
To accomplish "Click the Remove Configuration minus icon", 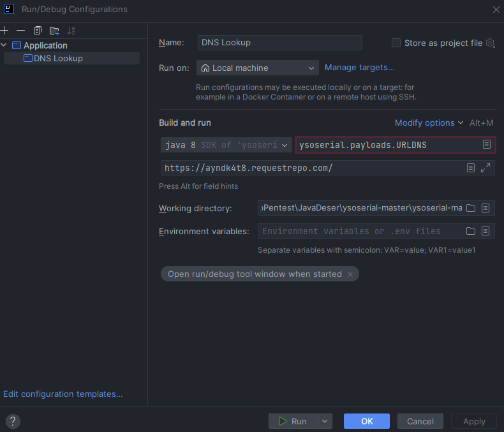I will pyautogui.click(x=20, y=30).
